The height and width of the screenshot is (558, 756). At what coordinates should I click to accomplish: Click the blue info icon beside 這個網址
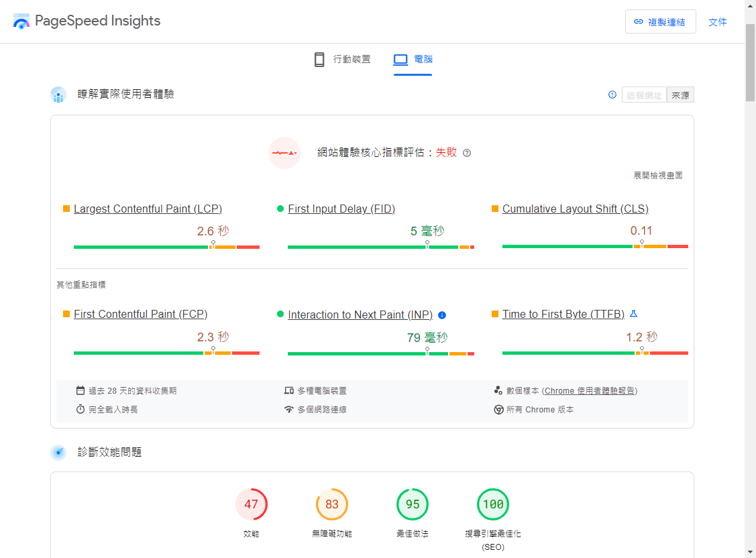612,95
